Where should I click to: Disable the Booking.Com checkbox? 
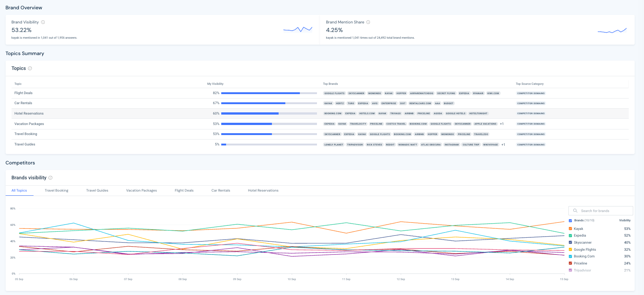(570, 256)
